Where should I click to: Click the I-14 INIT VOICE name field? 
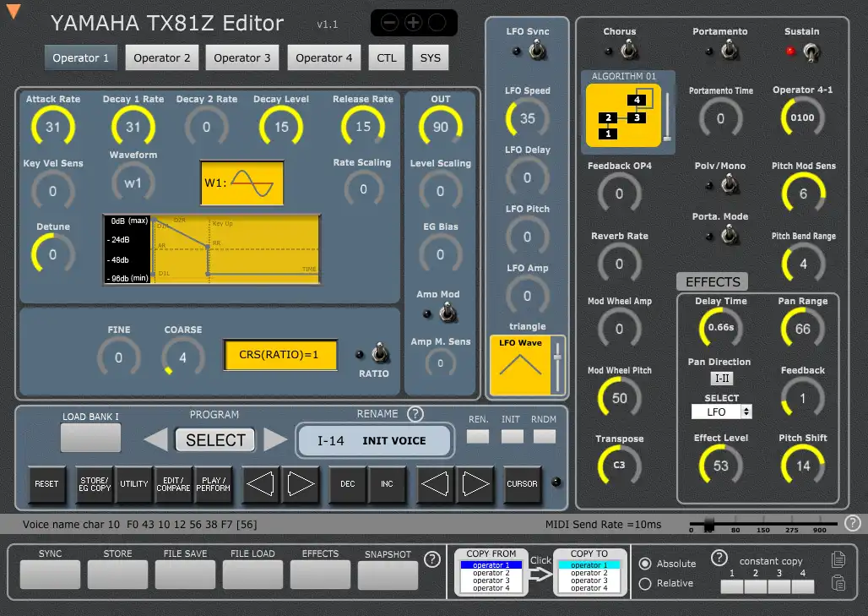pyautogui.click(x=375, y=441)
